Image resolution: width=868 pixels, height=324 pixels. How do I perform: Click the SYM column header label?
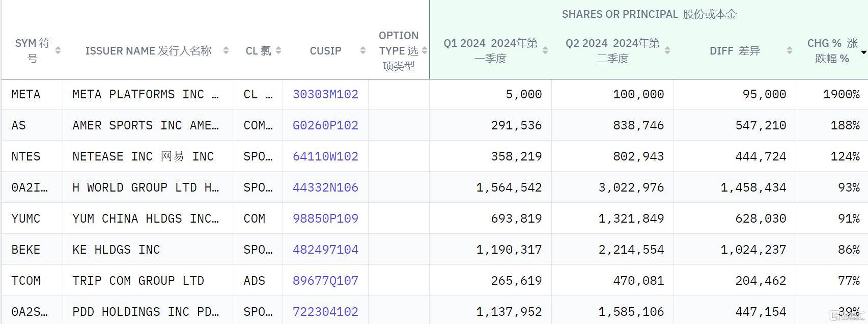click(x=33, y=50)
